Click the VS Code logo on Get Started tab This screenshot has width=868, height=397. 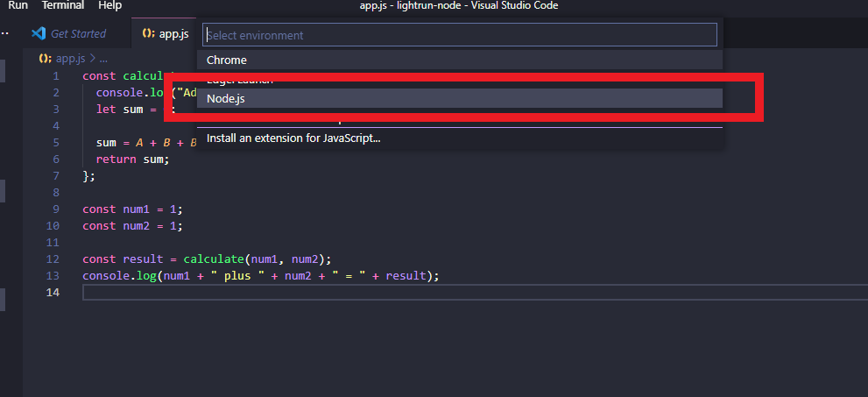[x=38, y=33]
